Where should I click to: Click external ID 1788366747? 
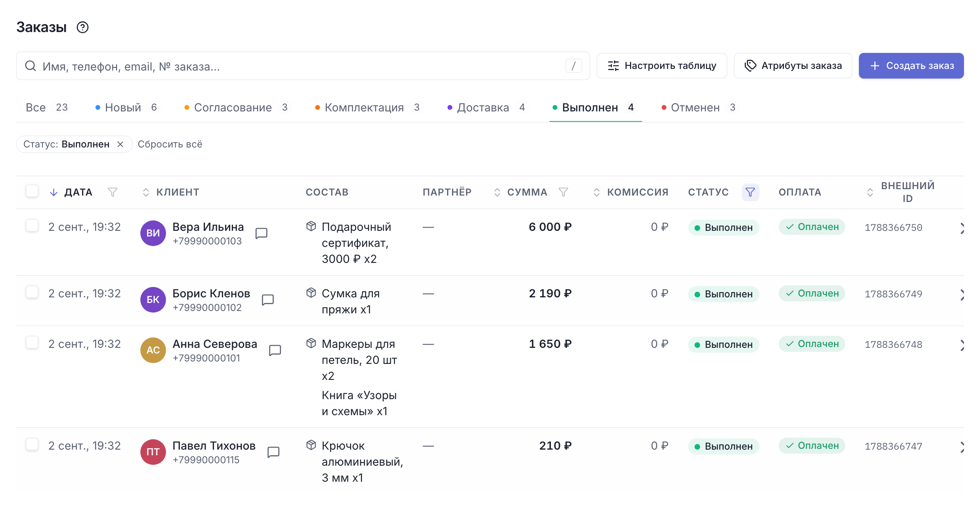[893, 446]
